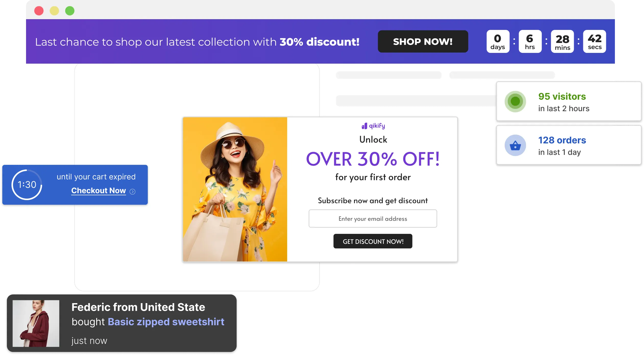Select the green pulse visitors icon
The height and width of the screenshot is (355, 644).
515,101
